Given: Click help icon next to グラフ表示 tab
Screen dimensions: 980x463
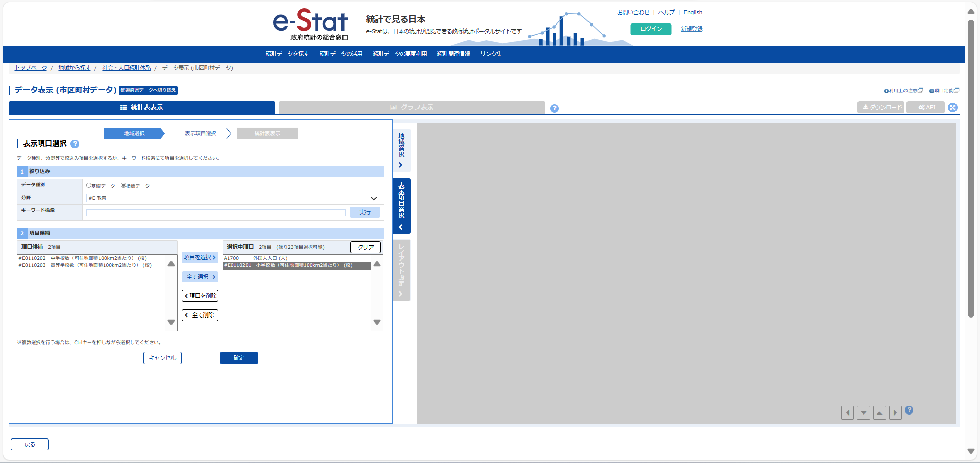Looking at the screenshot, I should 554,108.
